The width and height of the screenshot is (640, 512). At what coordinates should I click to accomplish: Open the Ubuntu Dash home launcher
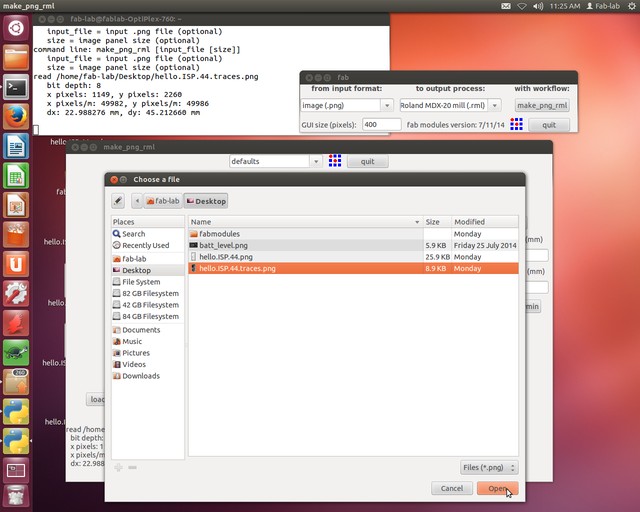pos(16,29)
